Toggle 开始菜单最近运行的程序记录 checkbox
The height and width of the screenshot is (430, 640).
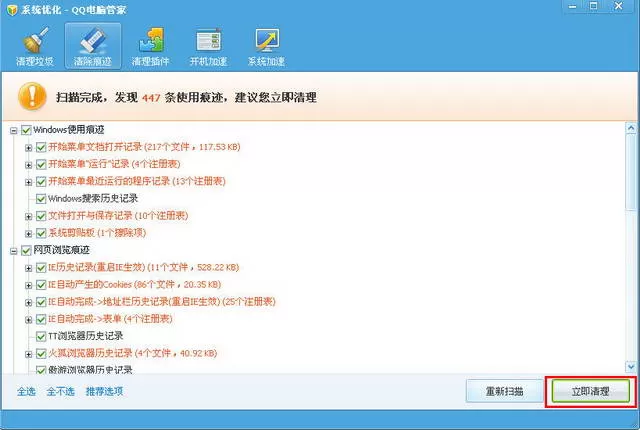tap(41, 182)
